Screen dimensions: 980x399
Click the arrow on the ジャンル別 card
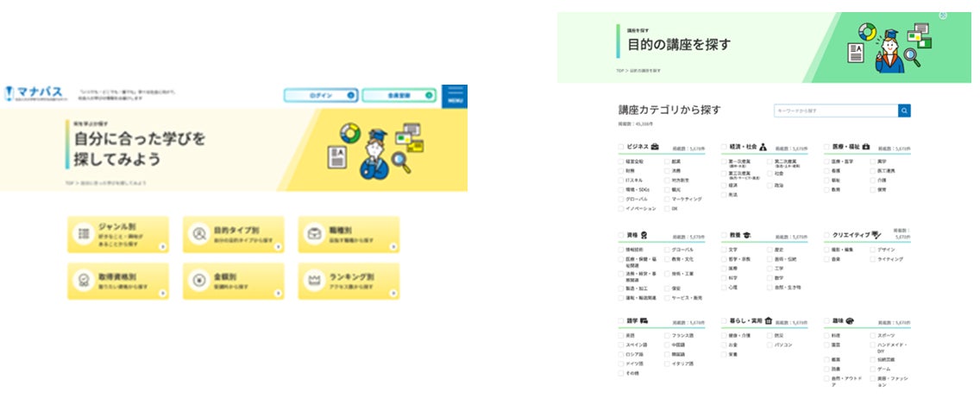coord(162,246)
